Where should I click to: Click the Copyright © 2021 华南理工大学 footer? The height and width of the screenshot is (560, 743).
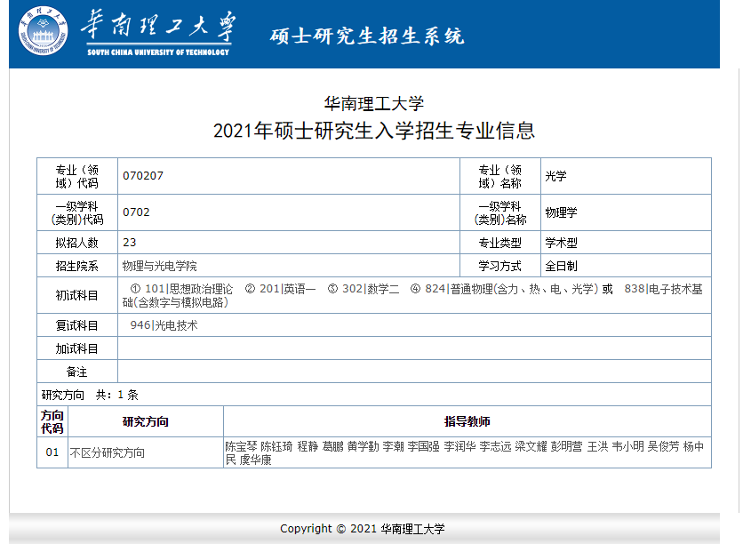(363, 529)
